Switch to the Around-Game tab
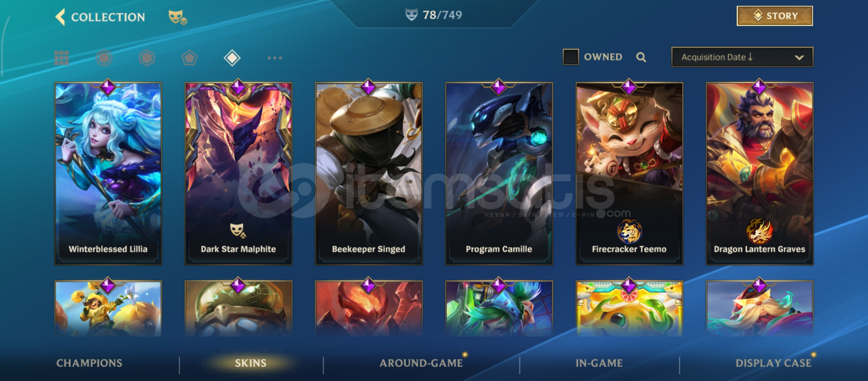This screenshot has width=868, height=381. coord(421,363)
